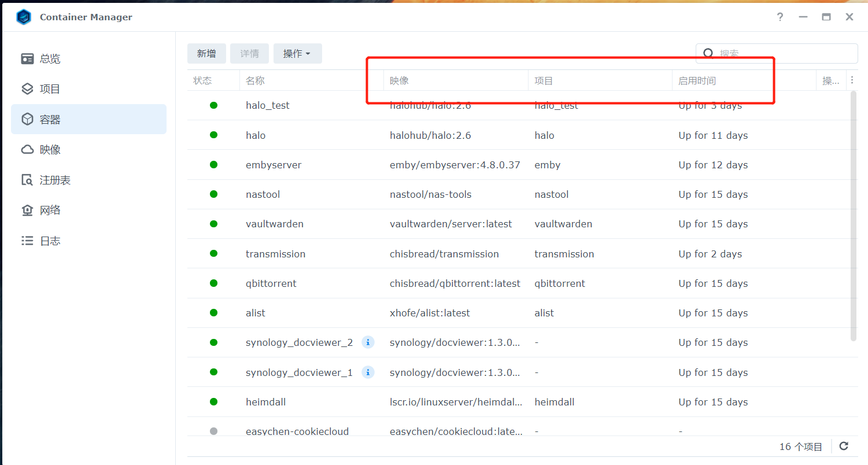Screen dimensions: 868x465
Task: Select the halo_test container name
Action: pyautogui.click(x=268, y=105)
